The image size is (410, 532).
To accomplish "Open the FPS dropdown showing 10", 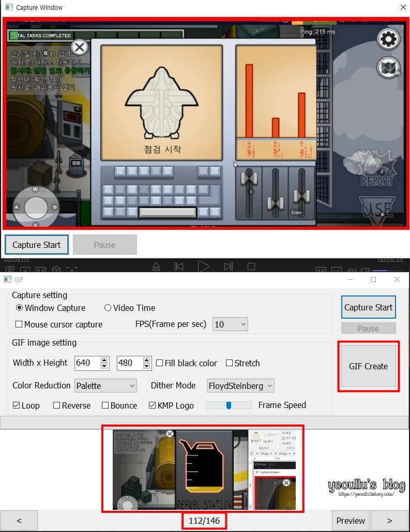I will (x=230, y=324).
